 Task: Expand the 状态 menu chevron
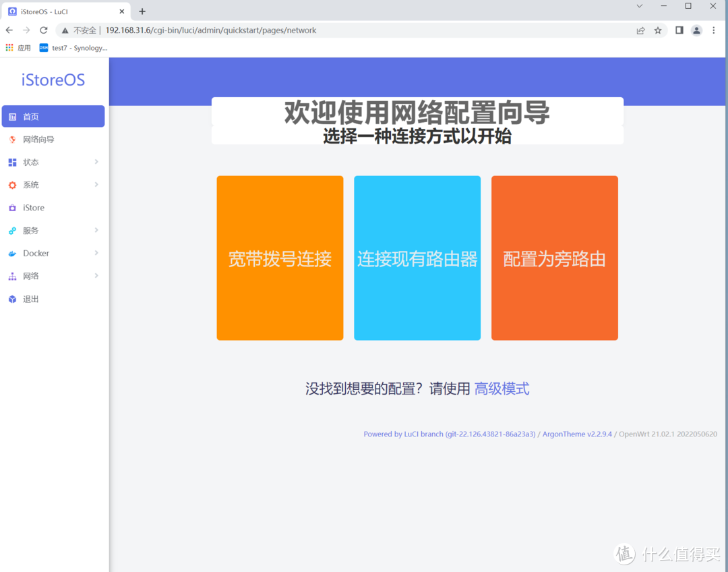[x=96, y=162]
